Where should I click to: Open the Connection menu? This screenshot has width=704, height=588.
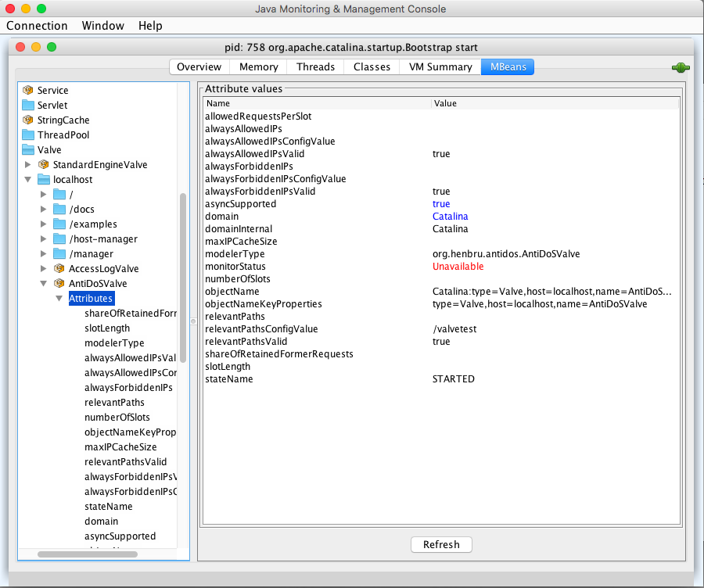pos(37,26)
